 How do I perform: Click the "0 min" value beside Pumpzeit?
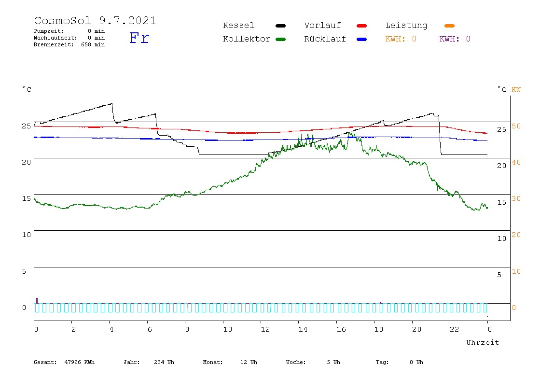tap(96, 31)
